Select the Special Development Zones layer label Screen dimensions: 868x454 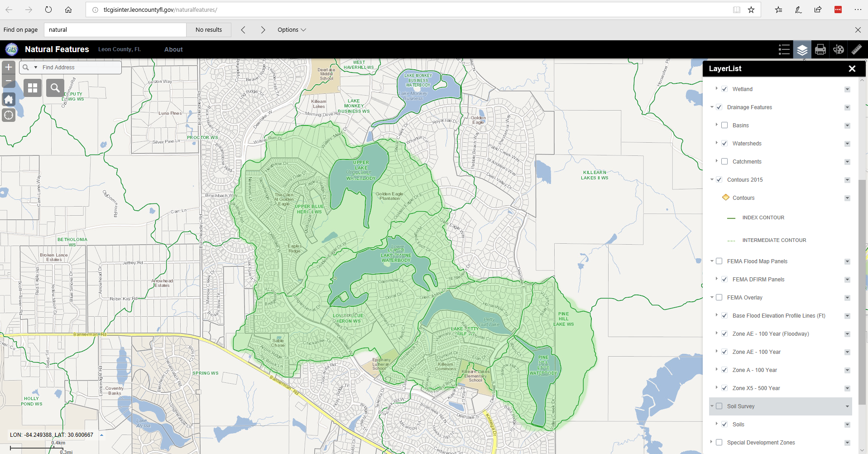coord(761,443)
